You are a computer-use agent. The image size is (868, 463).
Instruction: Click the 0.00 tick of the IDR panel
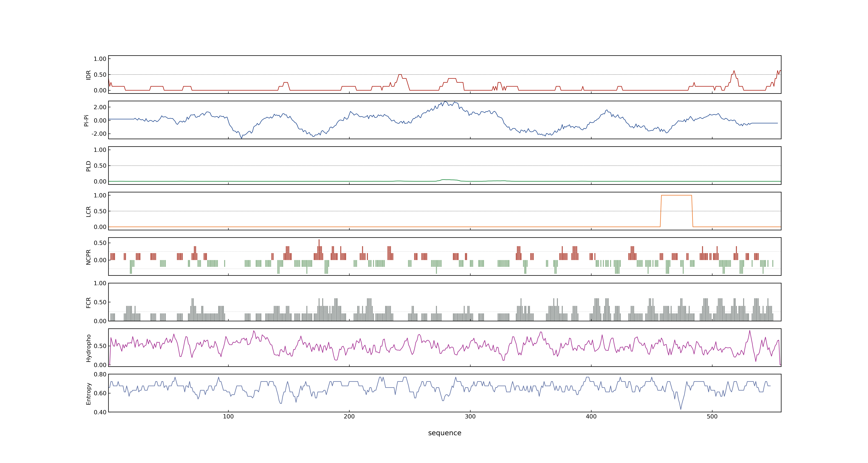point(100,90)
